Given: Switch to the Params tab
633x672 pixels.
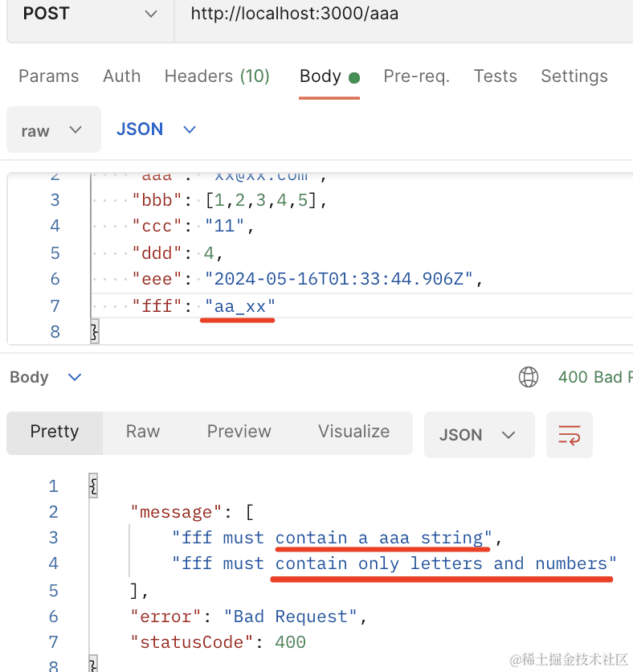Looking at the screenshot, I should pos(49,76).
